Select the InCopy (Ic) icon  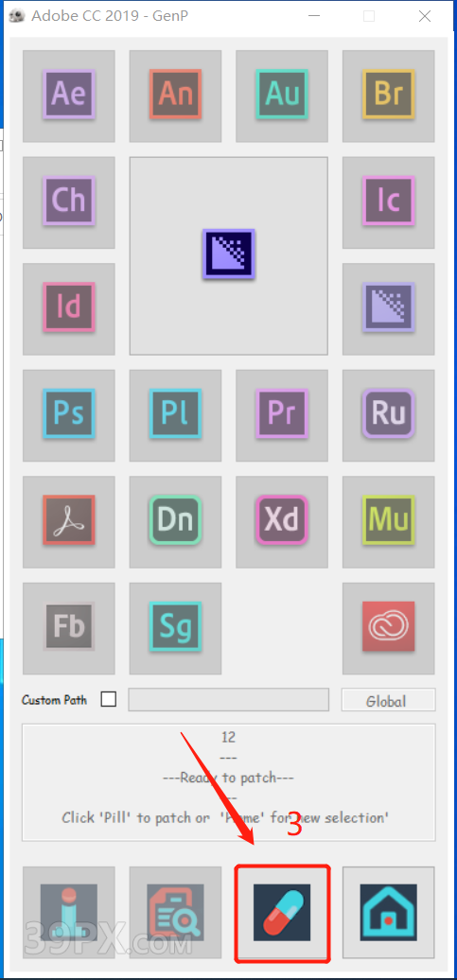[x=388, y=202]
